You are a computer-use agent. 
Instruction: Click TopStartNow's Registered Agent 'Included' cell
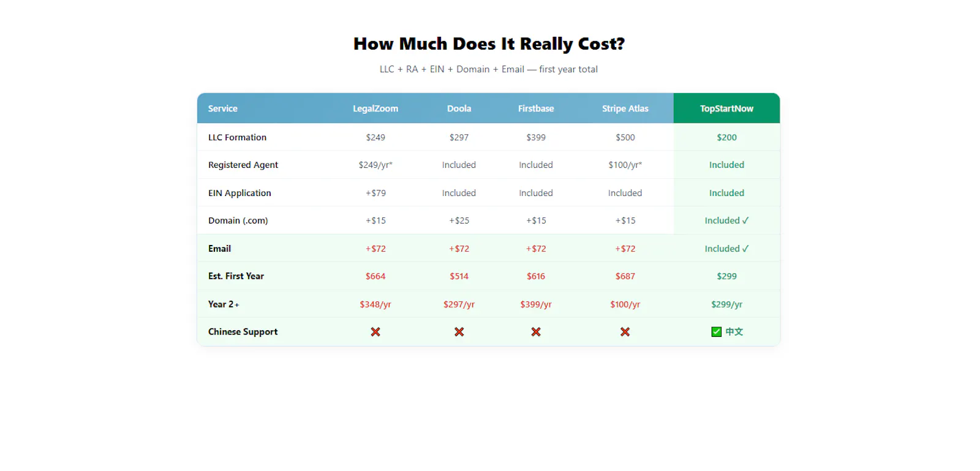tap(726, 165)
